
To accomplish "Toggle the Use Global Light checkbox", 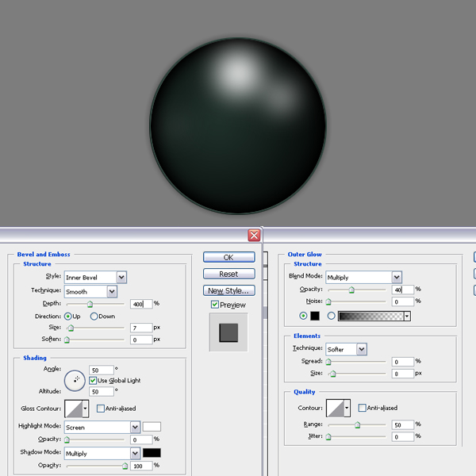I will [93, 380].
